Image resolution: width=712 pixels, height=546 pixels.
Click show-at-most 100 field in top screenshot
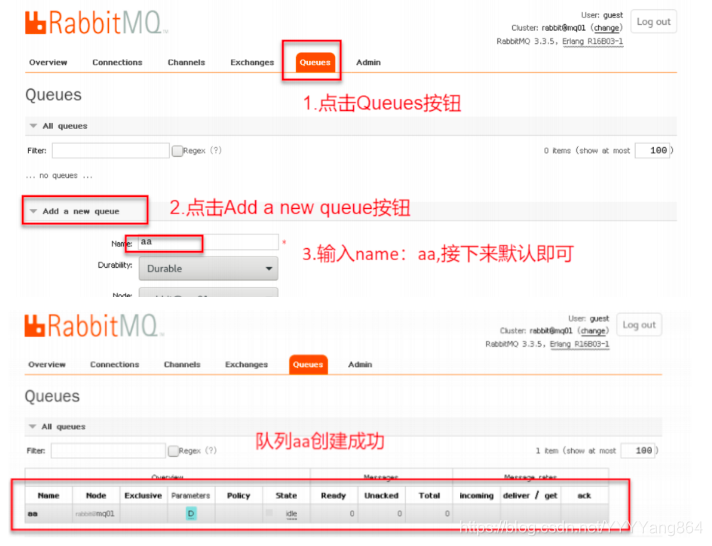[x=653, y=150]
